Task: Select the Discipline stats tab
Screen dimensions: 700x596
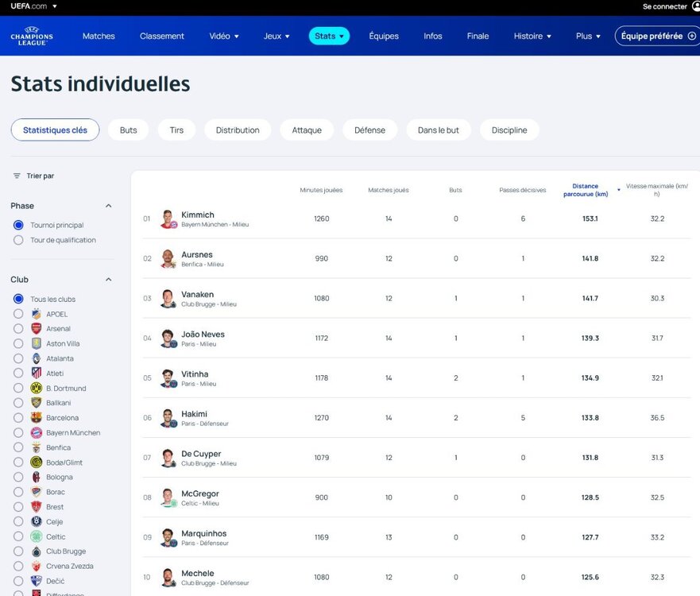Action: tap(509, 130)
